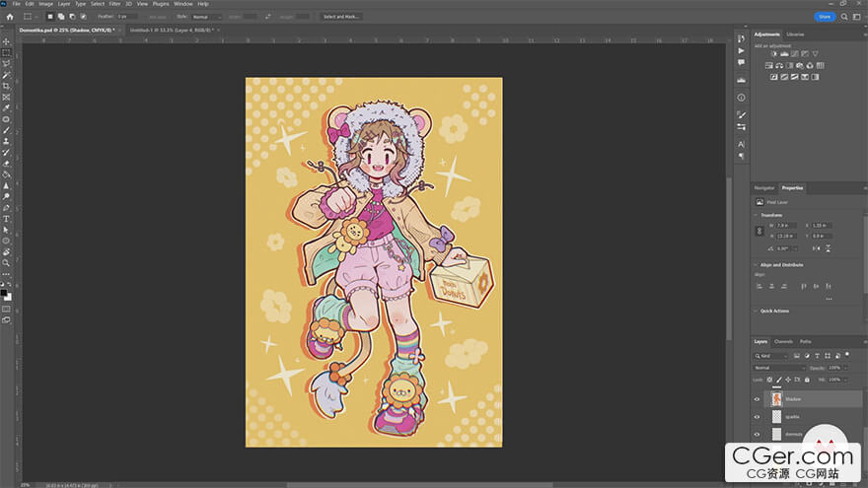Open the search icon next to Share
The width and height of the screenshot is (868, 488).
[843, 17]
